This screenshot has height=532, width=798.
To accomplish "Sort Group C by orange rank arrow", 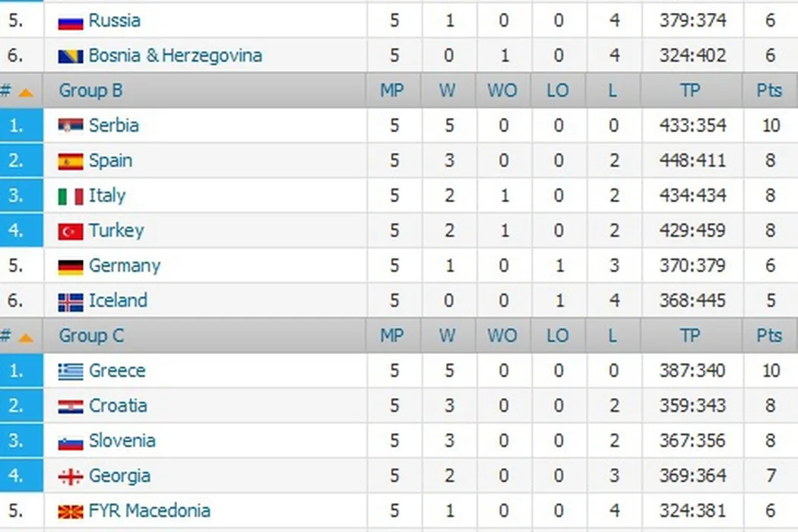I will (x=26, y=337).
